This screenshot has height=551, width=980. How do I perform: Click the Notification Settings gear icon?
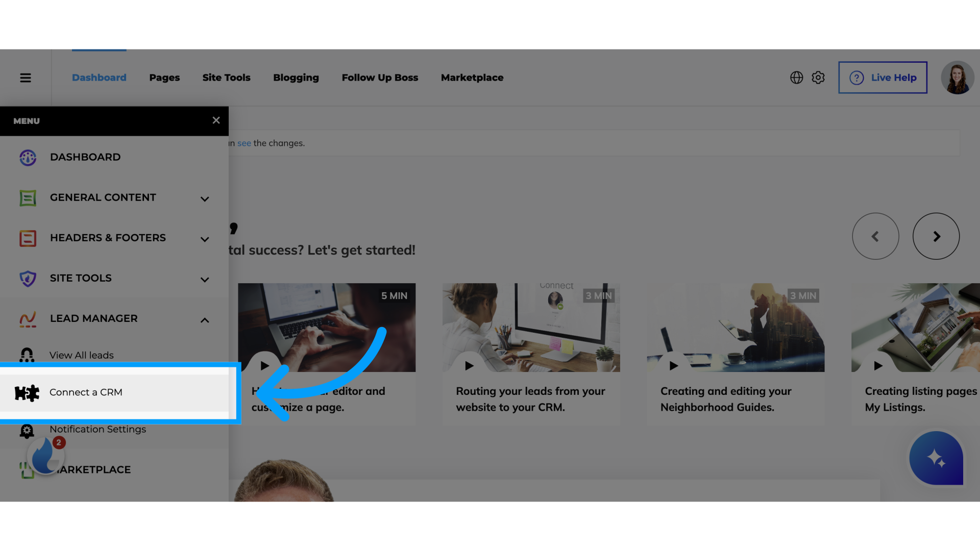[x=27, y=429]
